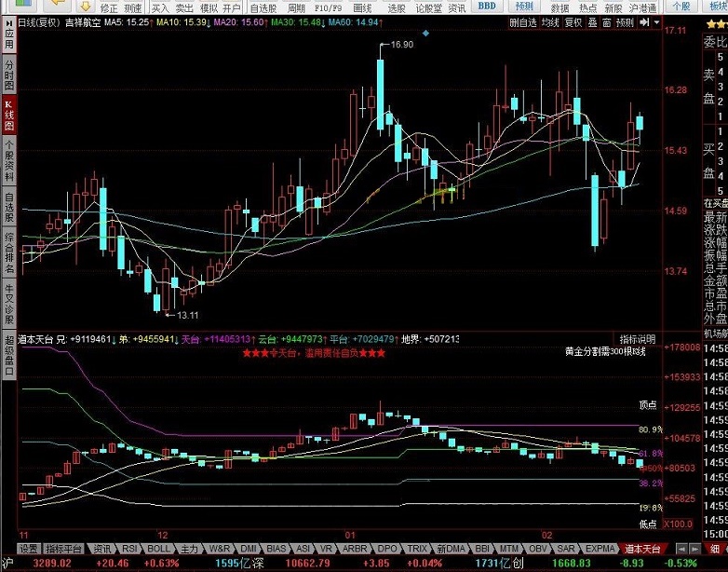Switch to the 分时图 side tab

click(x=9, y=75)
